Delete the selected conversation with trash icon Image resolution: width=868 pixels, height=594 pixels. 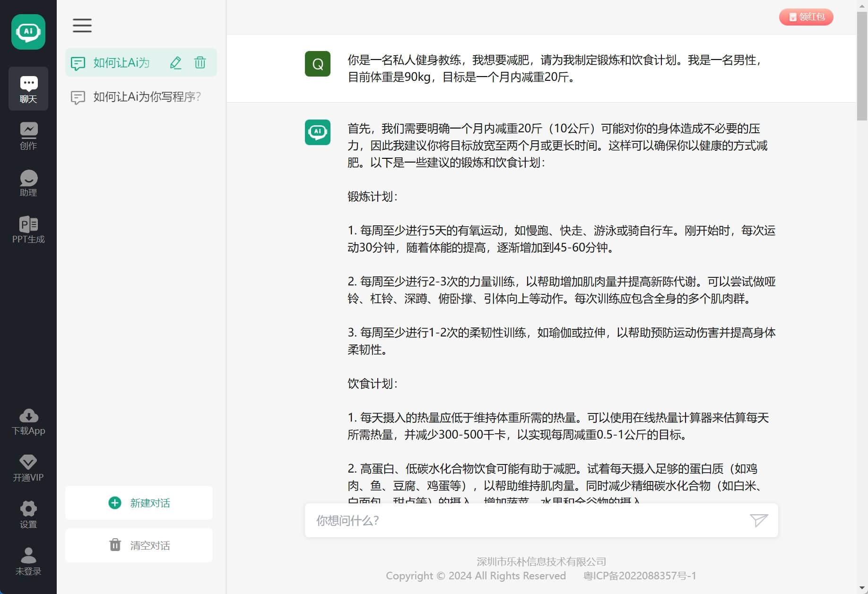tap(200, 63)
